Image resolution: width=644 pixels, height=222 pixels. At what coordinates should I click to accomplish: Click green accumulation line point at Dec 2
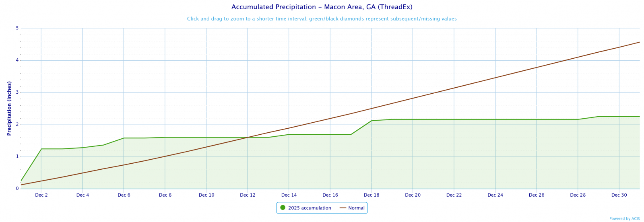[x=41, y=149]
